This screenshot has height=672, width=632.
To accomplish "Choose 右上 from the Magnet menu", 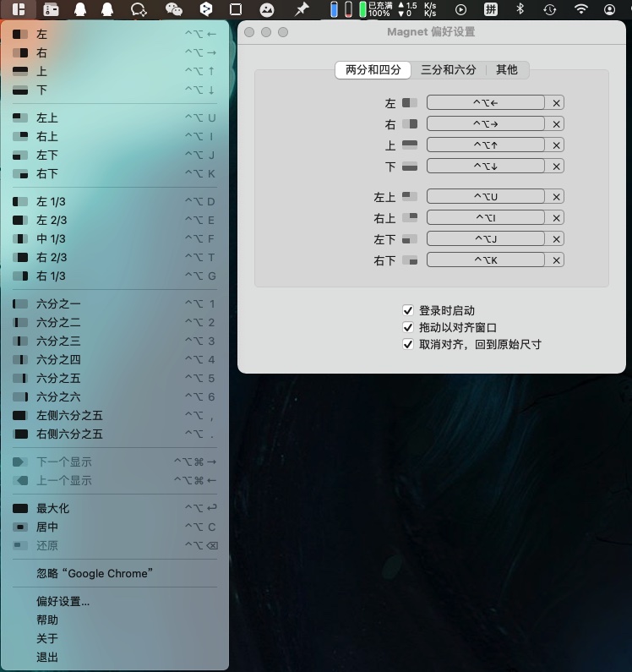I will 114,136.
